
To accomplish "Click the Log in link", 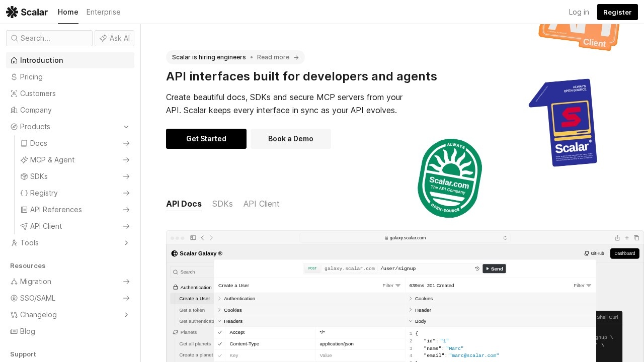I will tap(579, 12).
